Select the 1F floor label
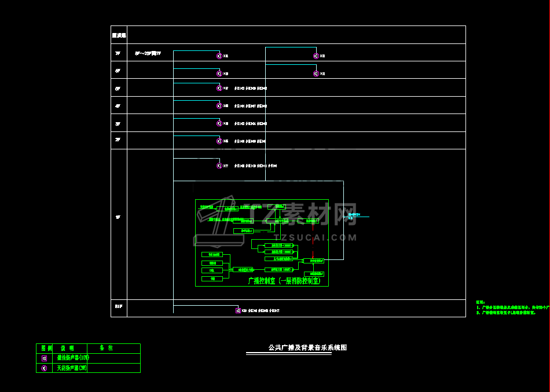Viewport: 550px width, 392px height. click(118, 217)
